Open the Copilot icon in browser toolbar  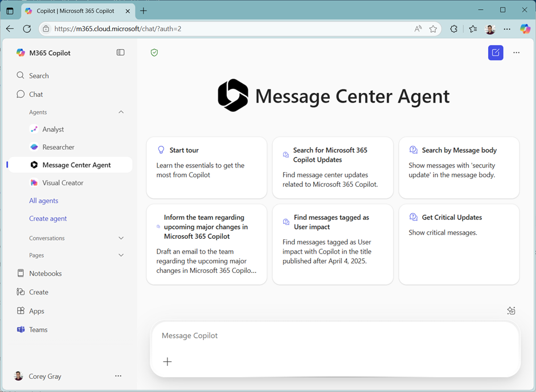pyautogui.click(x=525, y=28)
